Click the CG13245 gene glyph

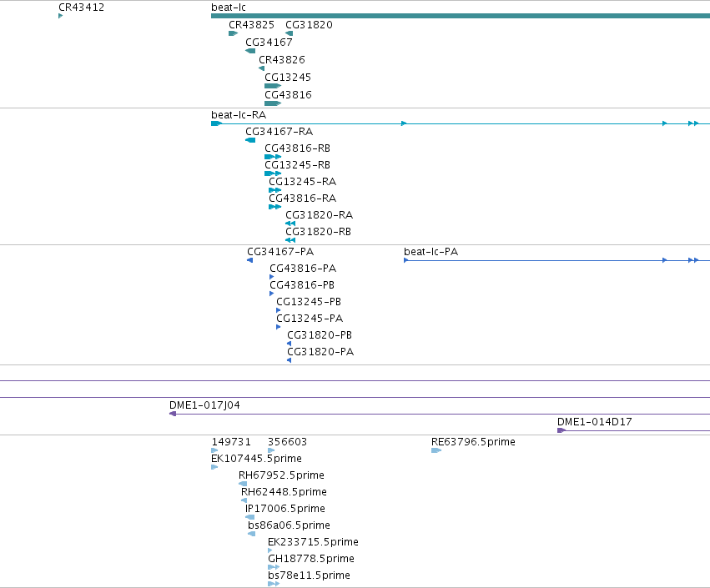coord(273,86)
